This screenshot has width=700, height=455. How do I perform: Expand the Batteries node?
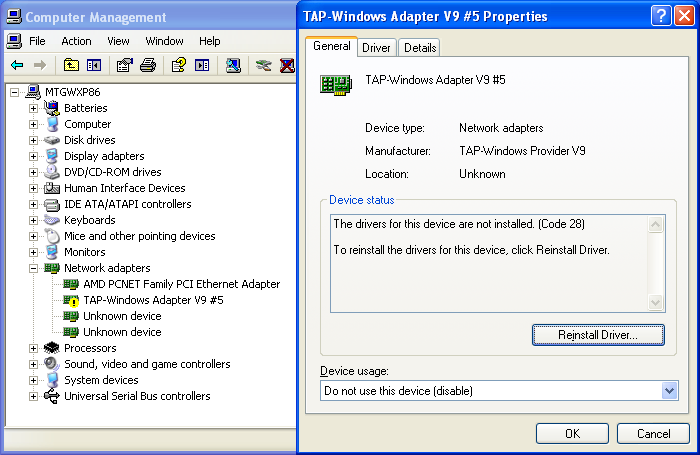(x=33, y=109)
